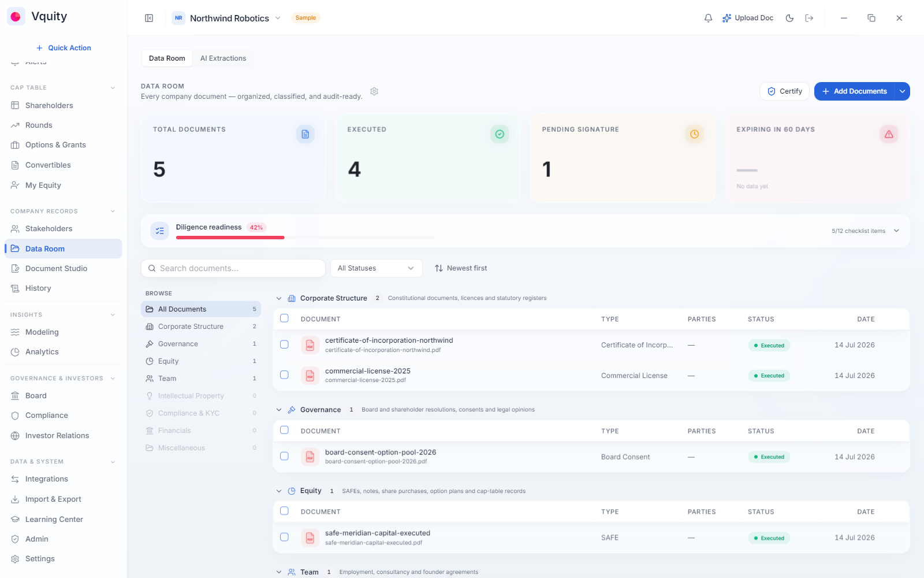The image size is (924, 578).
Task: Click the Vquity logo icon
Action: pos(16,17)
